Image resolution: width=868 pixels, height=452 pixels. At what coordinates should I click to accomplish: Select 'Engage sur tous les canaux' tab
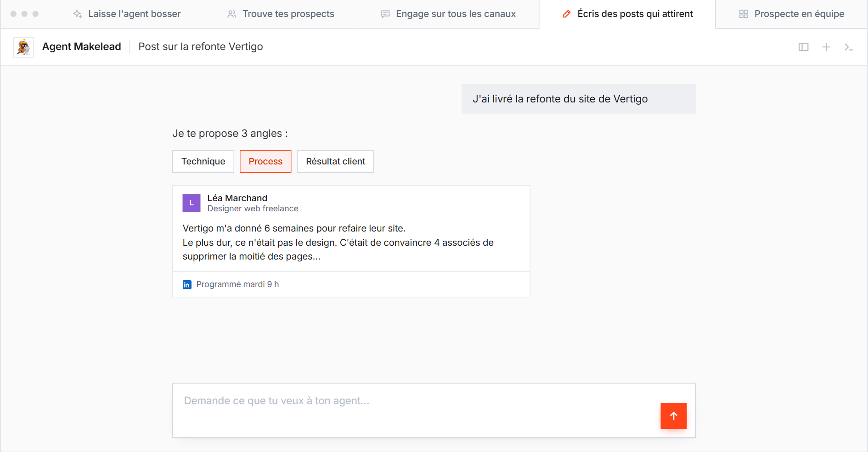(448, 14)
